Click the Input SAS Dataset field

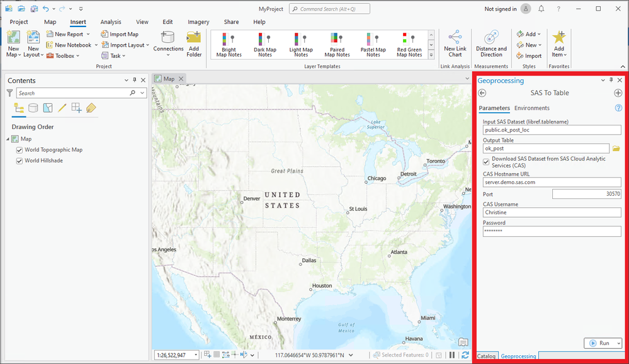[x=552, y=130]
